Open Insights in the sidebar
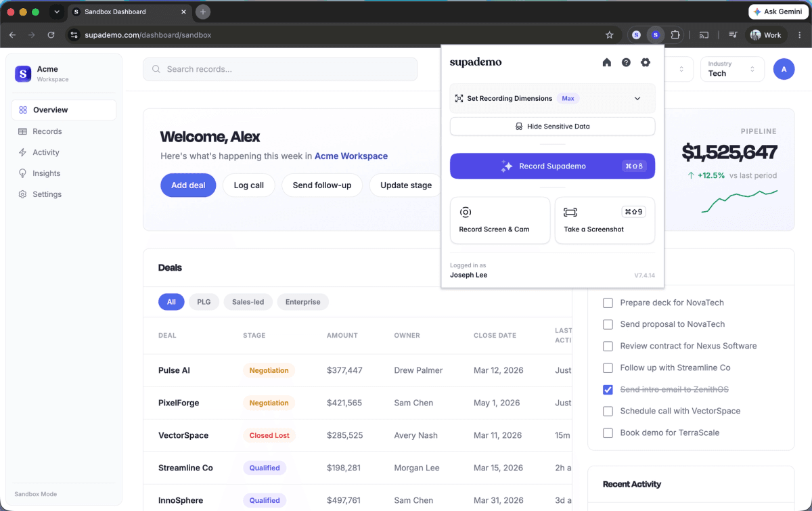The height and width of the screenshot is (511, 812). (64, 173)
